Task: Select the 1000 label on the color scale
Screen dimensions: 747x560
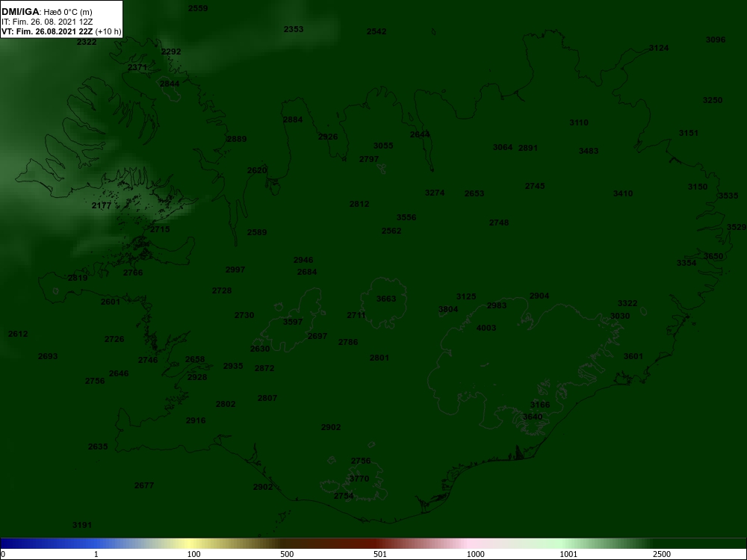Action: pyautogui.click(x=475, y=554)
